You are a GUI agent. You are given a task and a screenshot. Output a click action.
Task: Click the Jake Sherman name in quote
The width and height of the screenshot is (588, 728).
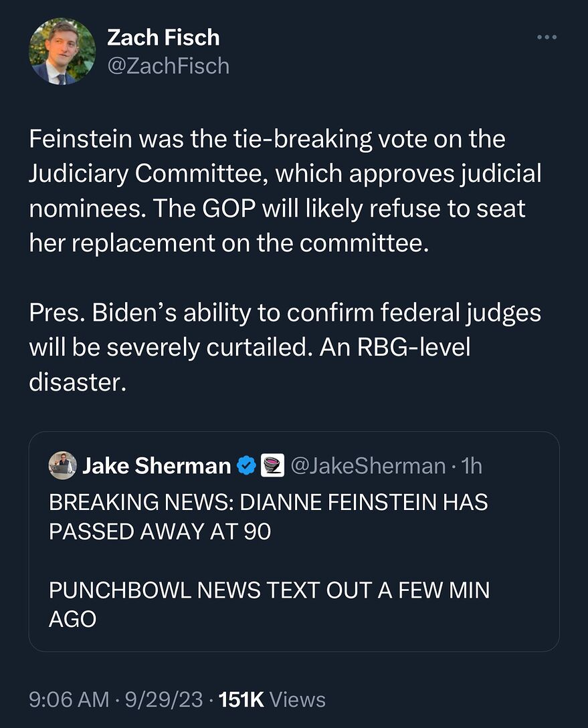point(157,466)
